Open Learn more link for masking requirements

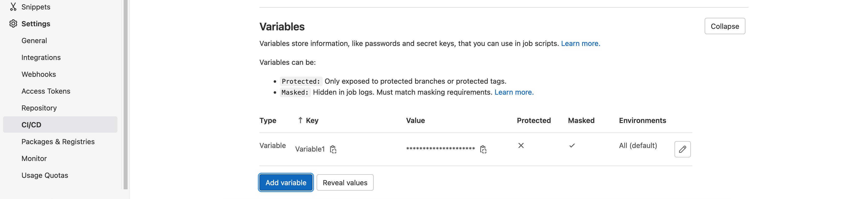pyautogui.click(x=514, y=92)
